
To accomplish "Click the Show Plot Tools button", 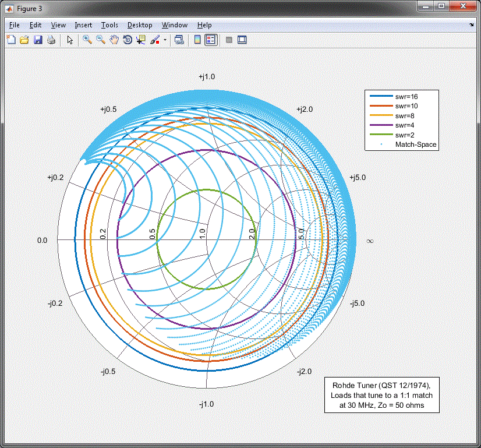I will [x=242, y=40].
